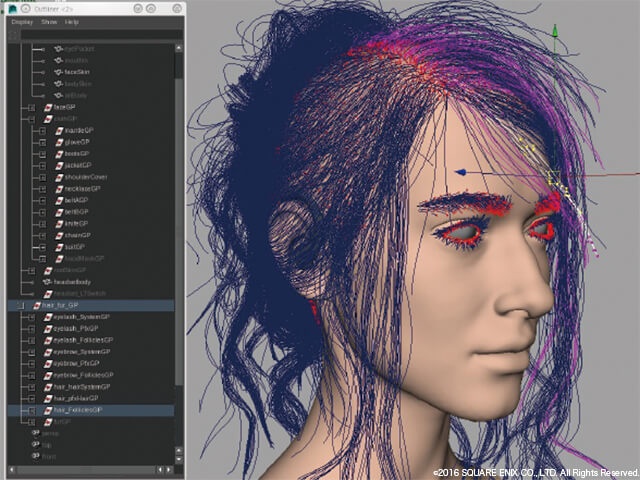Click the Outliner title bar rightmost button

coord(177,8)
